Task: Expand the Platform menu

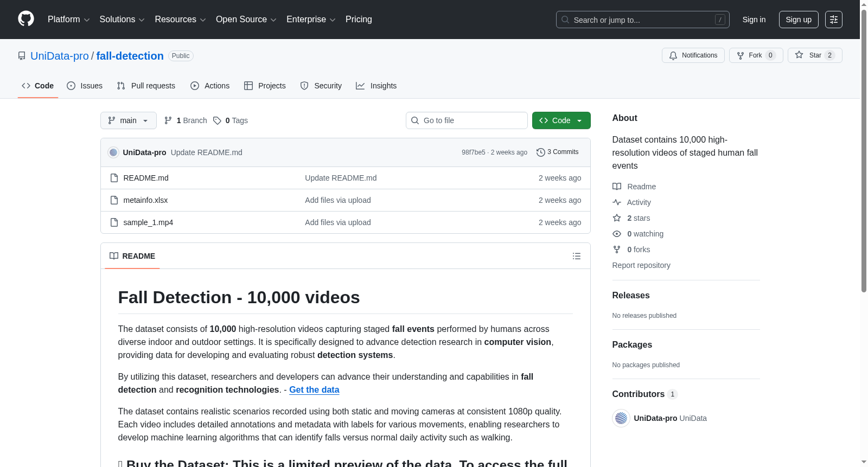Action: 68,20
